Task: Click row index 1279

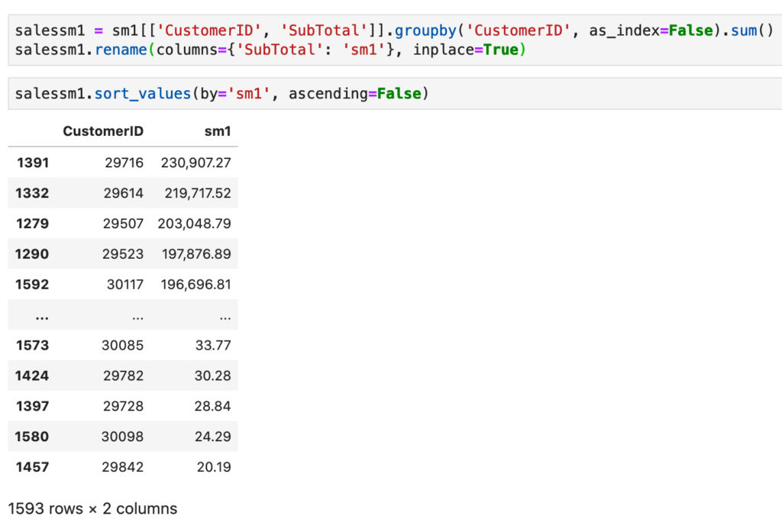Action: click(x=32, y=224)
